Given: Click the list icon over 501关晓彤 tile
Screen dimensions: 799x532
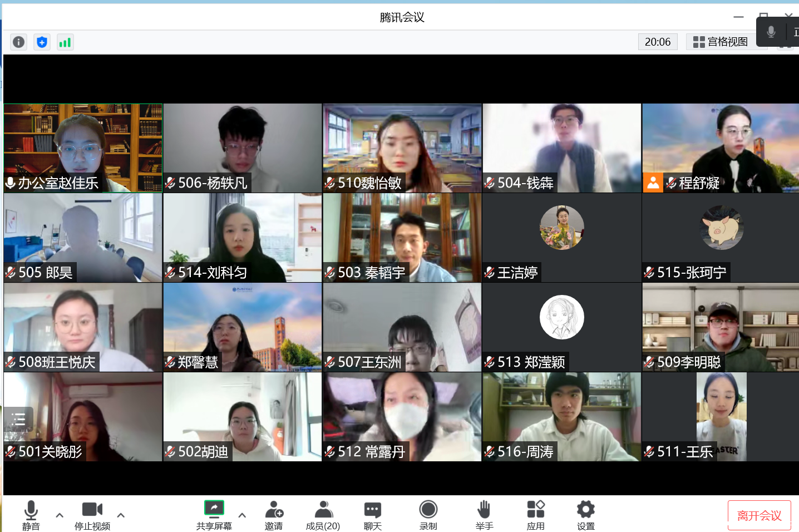Looking at the screenshot, I should click(x=18, y=419).
